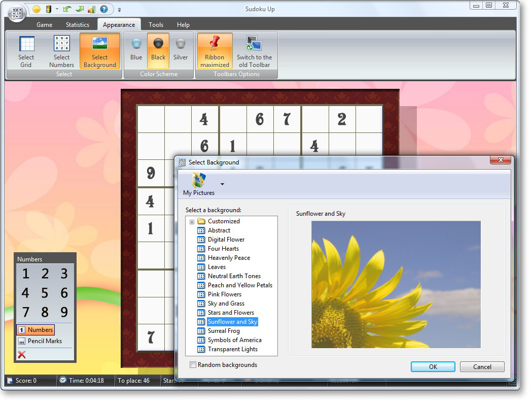Select number 7 in Numbers panel
Image resolution: width=532 pixels, height=404 pixels.
pos(26,312)
